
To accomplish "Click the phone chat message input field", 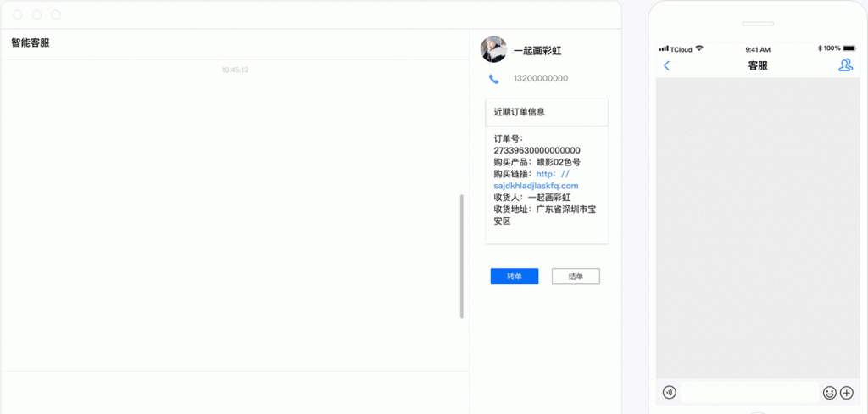I will click(749, 393).
